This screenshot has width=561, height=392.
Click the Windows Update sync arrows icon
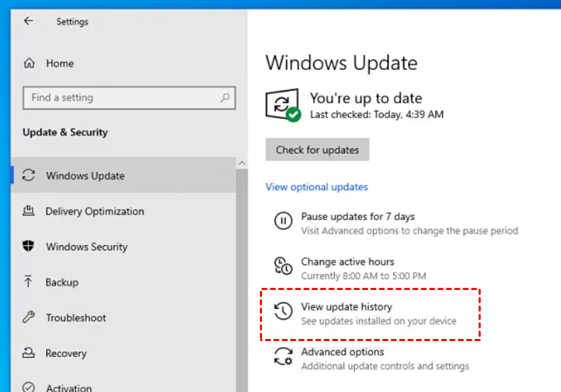point(29,175)
